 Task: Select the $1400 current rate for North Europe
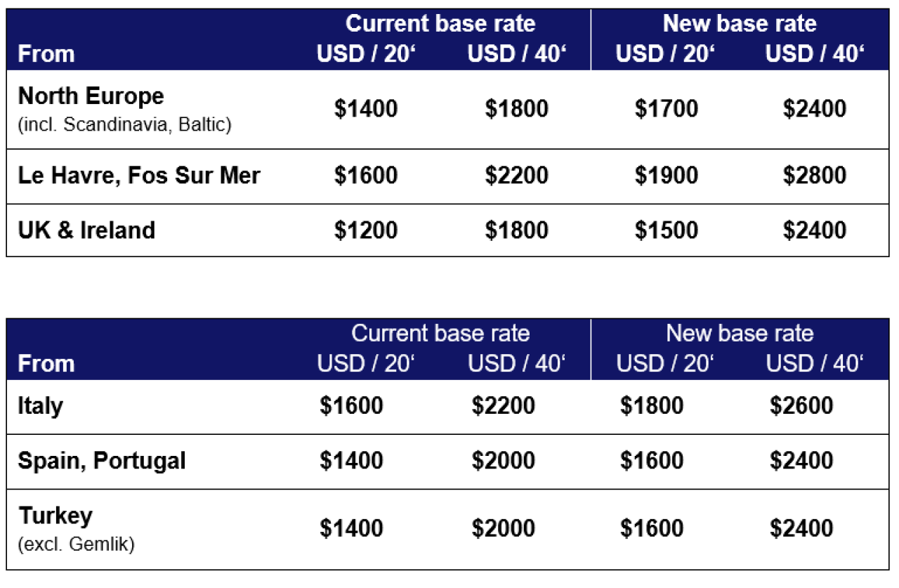[366, 109]
